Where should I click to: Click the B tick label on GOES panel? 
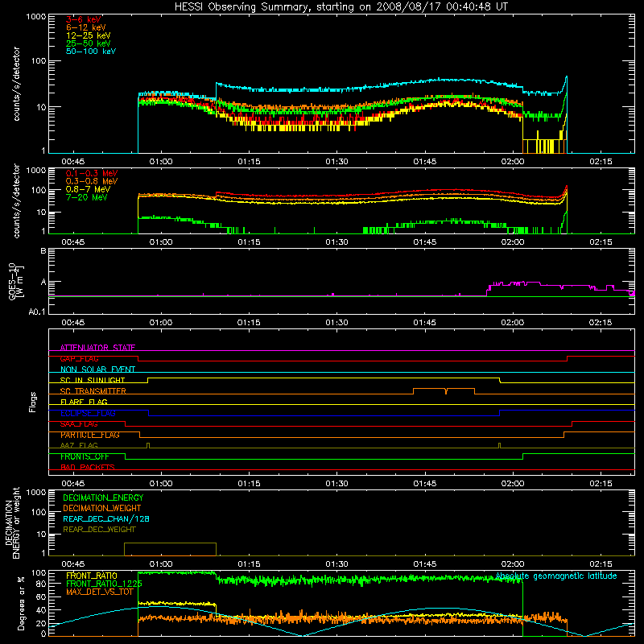click(43, 250)
